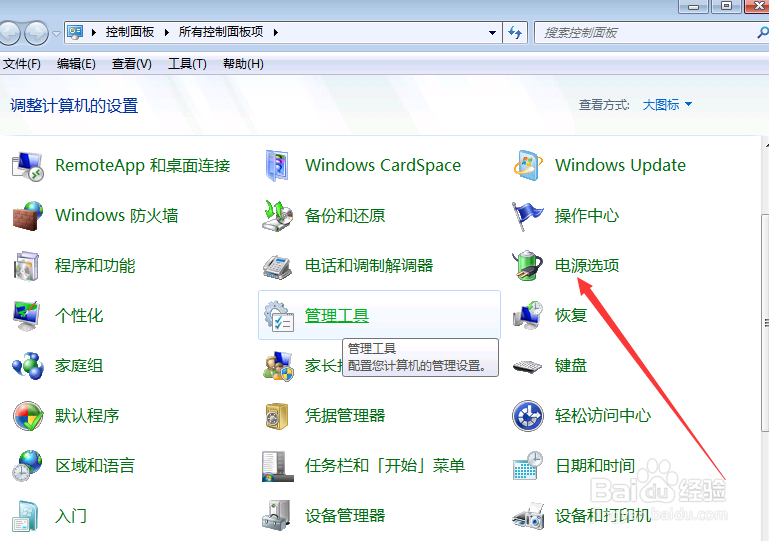Click the 轻松访问中心 icon
Viewport: 769px width, 541px height.
528,416
